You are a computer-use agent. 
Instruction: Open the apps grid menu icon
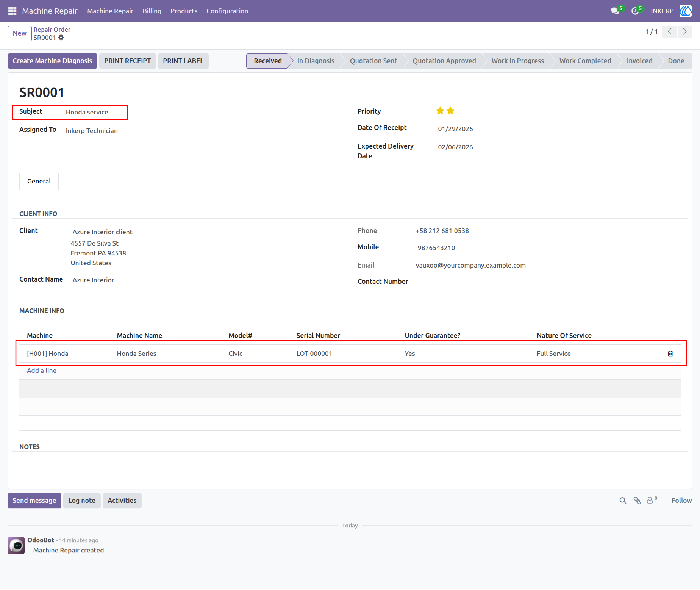click(x=12, y=11)
